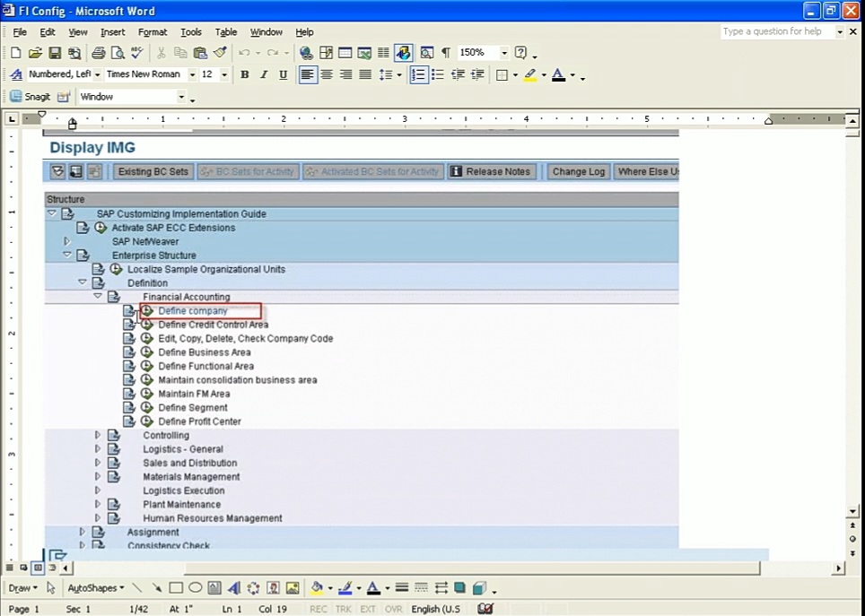The image size is (865, 616).
Task: Open the Tools menu
Action: tap(191, 32)
